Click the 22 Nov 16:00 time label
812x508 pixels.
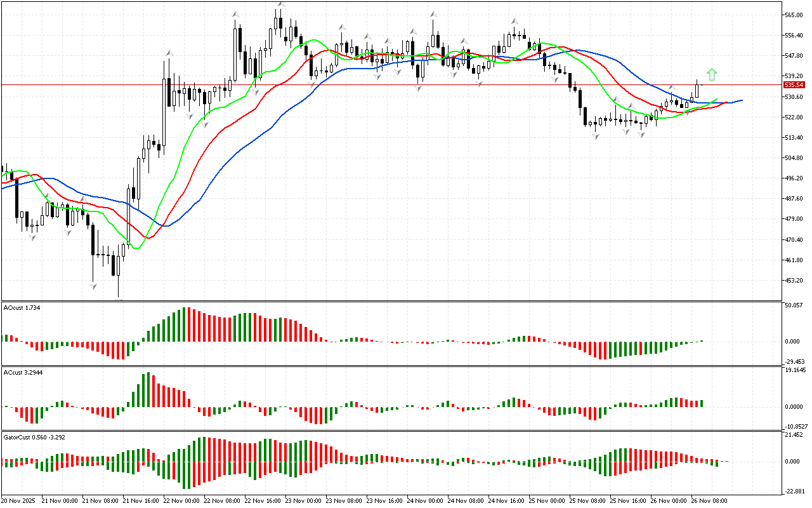264,501
